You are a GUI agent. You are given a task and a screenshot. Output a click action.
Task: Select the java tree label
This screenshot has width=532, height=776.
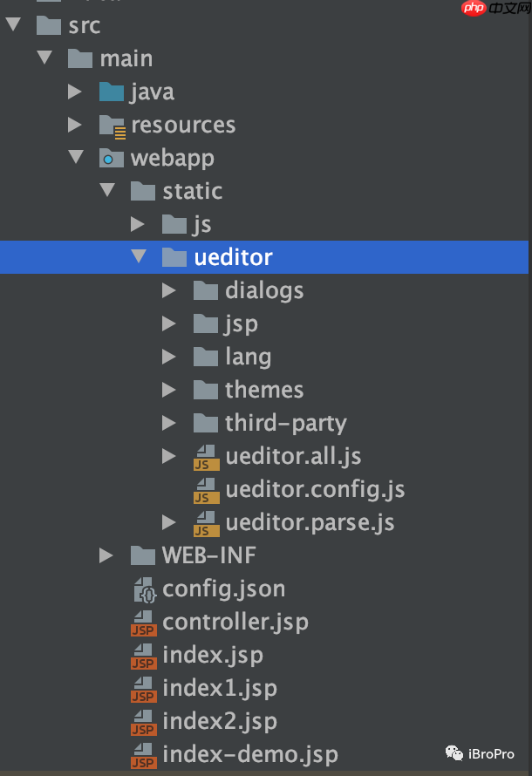[153, 92]
